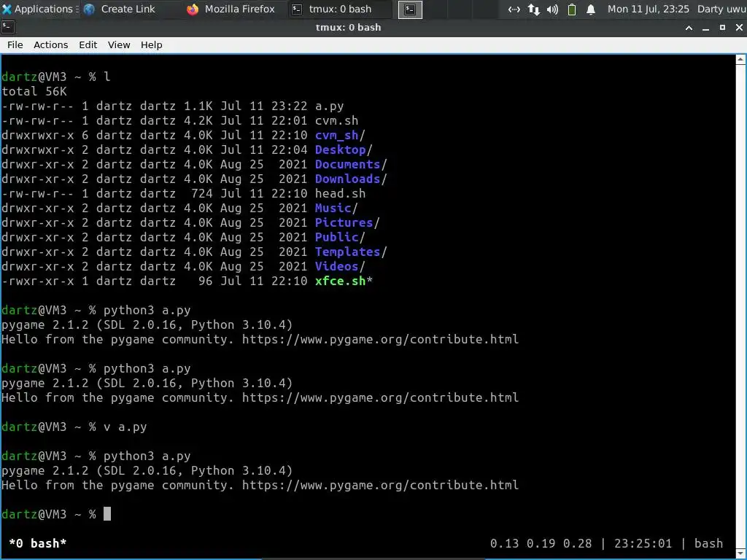The image size is (747, 560).
Task: Open the volume speaker tray icon
Action: [x=553, y=9]
